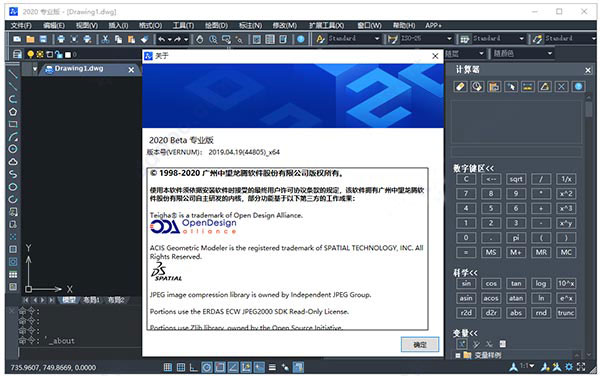The image size is (600, 376).
Task: Click 确定 button in About dialog
Action: tap(420, 345)
